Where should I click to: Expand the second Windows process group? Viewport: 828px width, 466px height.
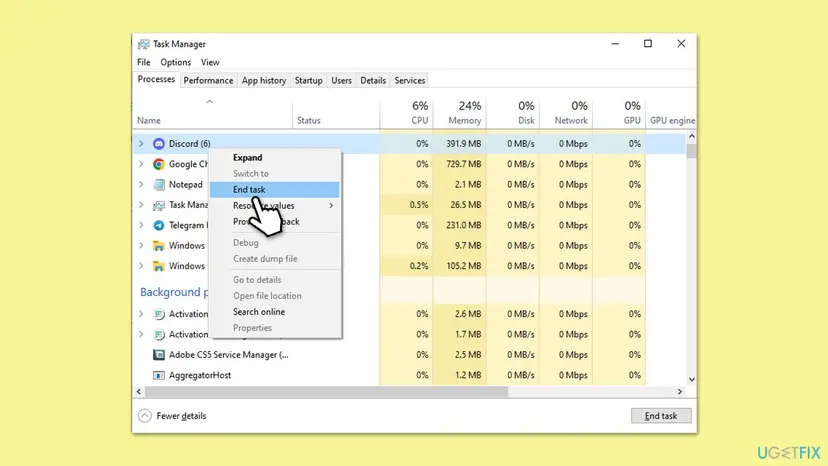141,266
